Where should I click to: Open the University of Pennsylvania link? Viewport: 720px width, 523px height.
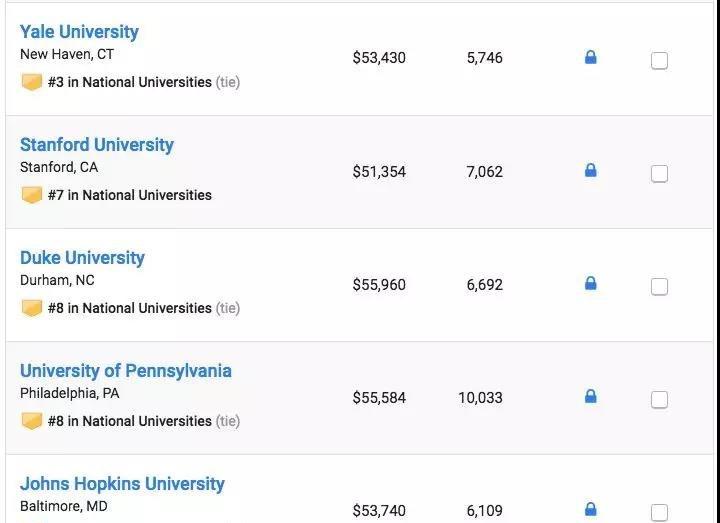click(x=126, y=371)
